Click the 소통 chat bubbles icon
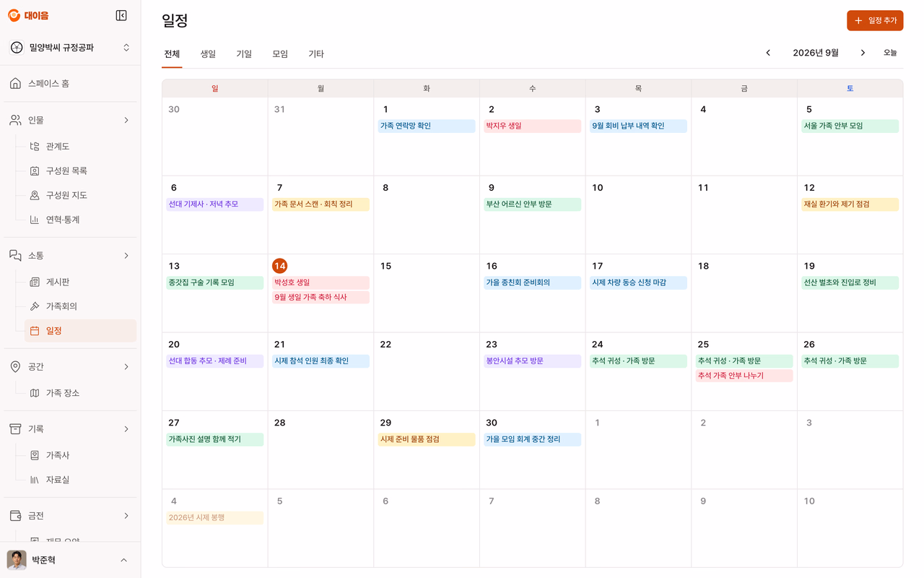Viewport: 924px width, 578px height. [15, 256]
